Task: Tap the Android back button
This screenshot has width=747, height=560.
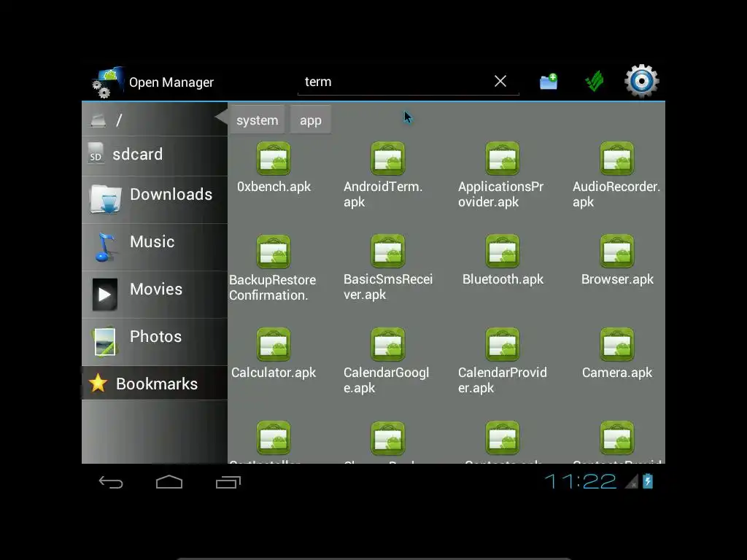Action: pos(111,483)
